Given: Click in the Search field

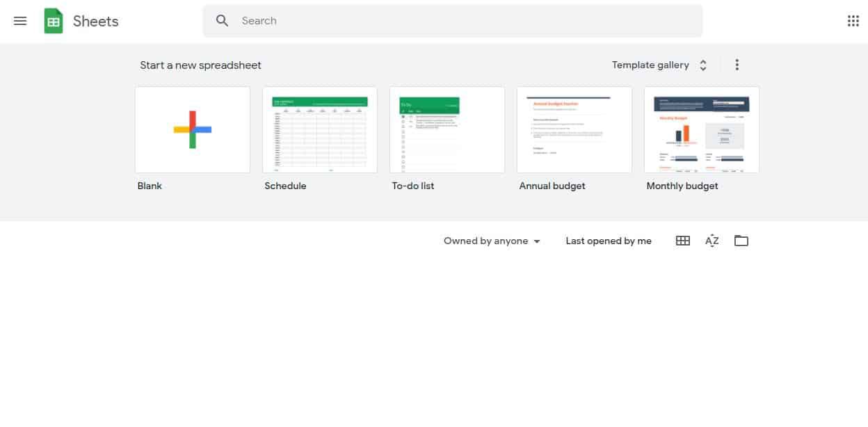Looking at the screenshot, I should tap(453, 21).
